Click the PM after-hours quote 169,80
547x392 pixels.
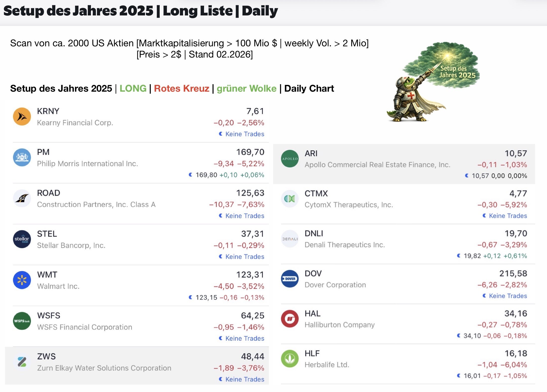point(206,175)
